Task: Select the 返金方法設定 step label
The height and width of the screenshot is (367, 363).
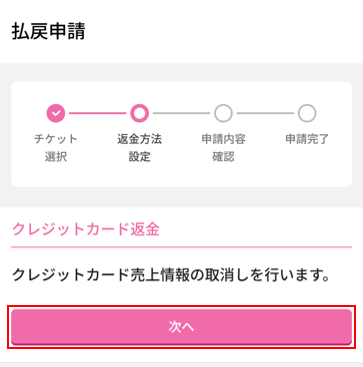Action: click(x=139, y=148)
